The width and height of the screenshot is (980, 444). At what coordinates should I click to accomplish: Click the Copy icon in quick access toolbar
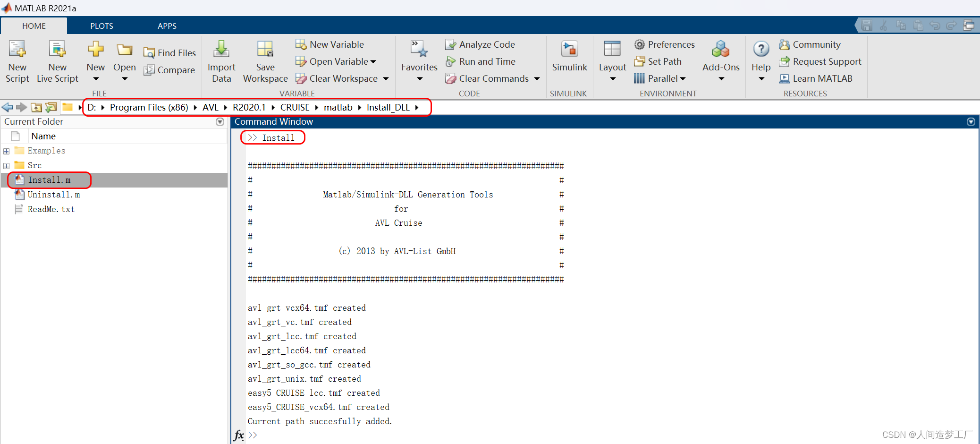point(901,26)
